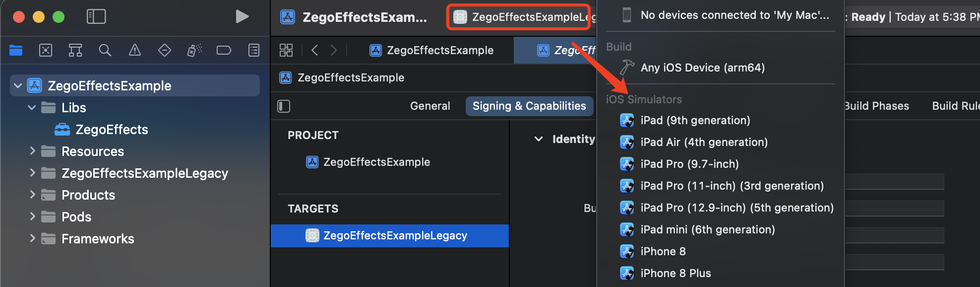Collapse the Libs folder

point(32,108)
